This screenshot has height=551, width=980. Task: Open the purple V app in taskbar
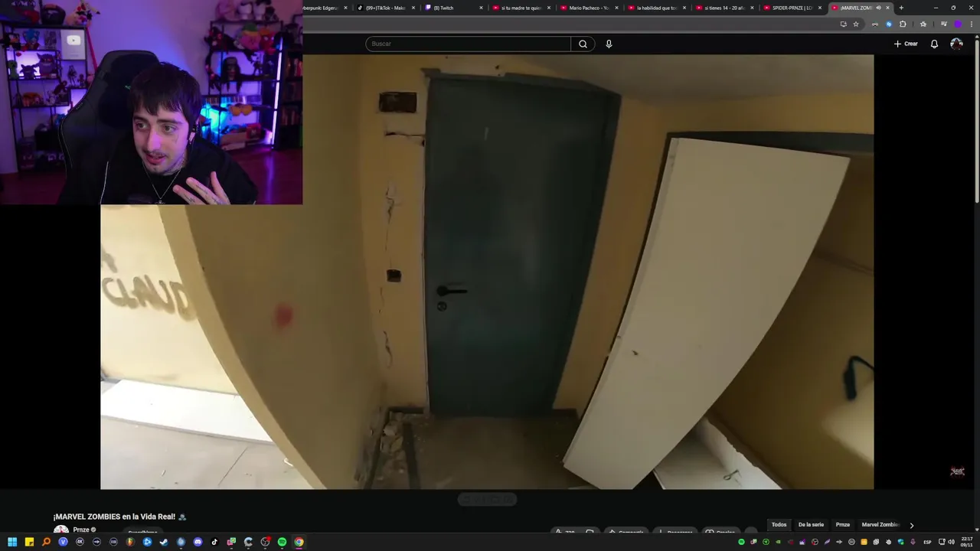(63, 542)
